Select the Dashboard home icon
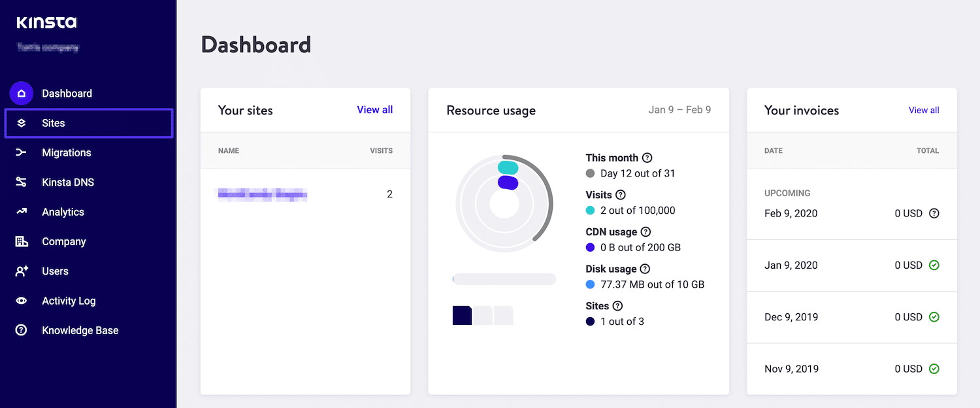Image resolution: width=980 pixels, height=408 pixels. click(x=22, y=93)
